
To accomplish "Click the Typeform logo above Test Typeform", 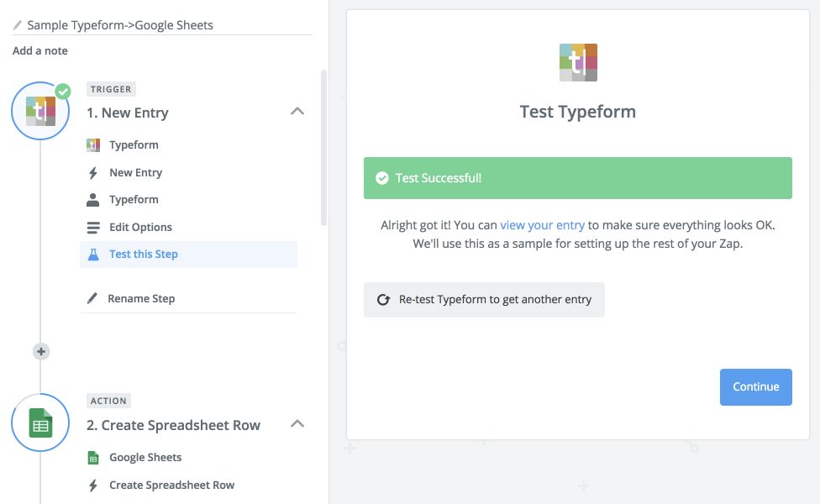I will 578,63.
